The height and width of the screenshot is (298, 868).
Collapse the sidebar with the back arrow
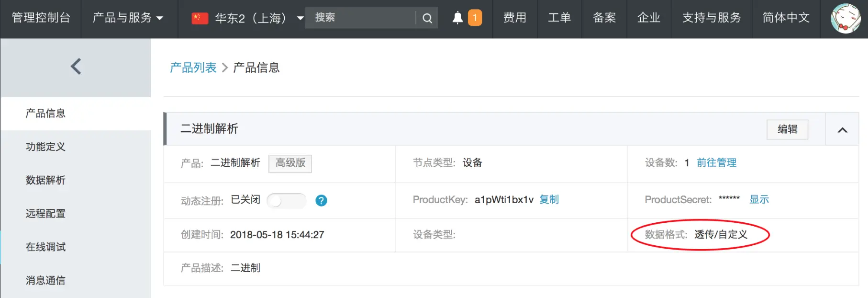[76, 67]
